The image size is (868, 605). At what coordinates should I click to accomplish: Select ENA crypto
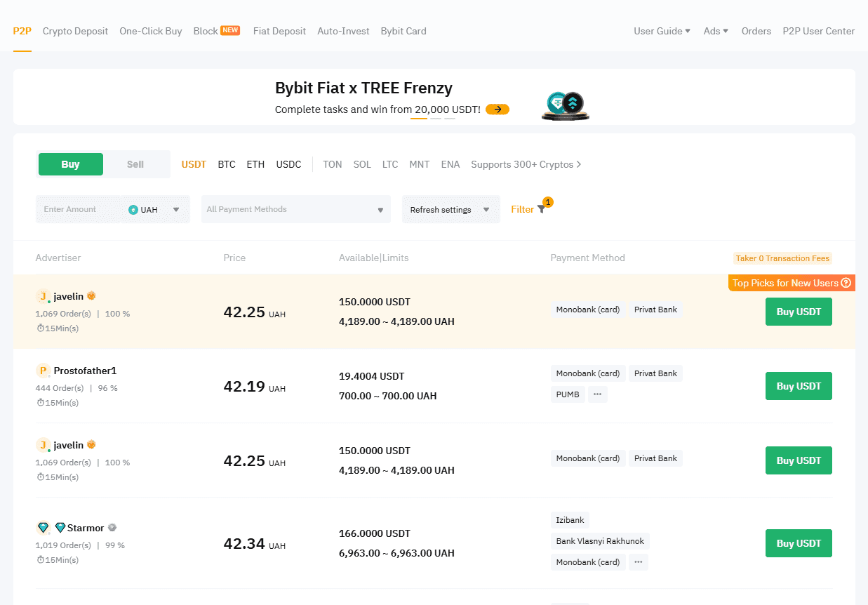coord(450,164)
